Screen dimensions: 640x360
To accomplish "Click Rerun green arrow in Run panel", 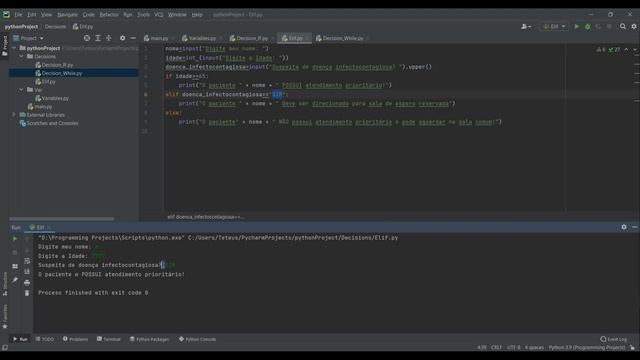I will pyautogui.click(x=15, y=238).
